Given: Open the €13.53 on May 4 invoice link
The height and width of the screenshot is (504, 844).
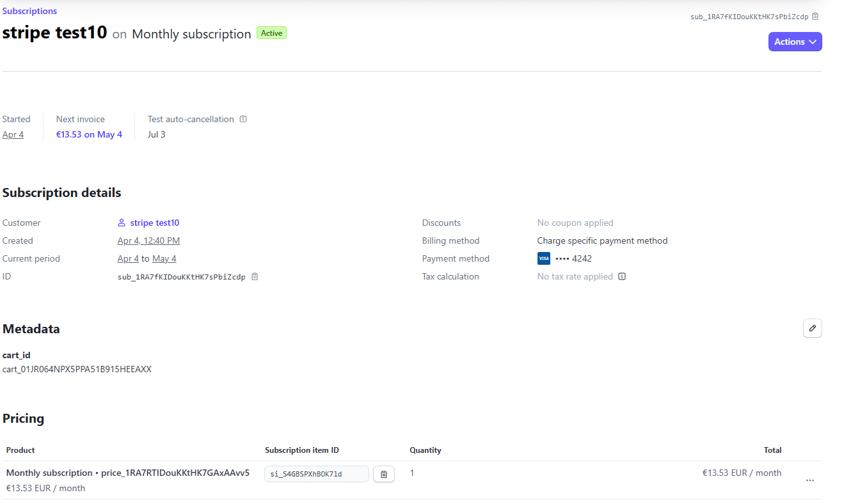Looking at the screenshot, I should 89,134.
